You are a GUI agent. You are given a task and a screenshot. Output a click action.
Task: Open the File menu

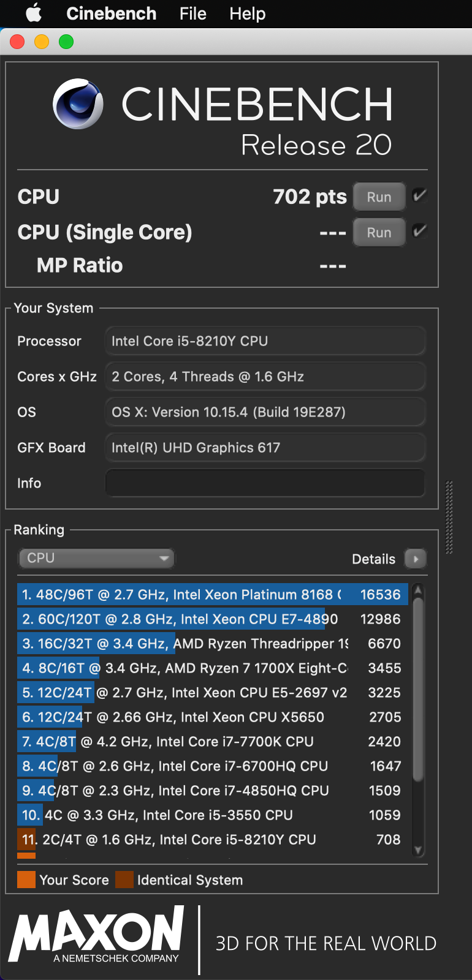(x=192, y=13)
